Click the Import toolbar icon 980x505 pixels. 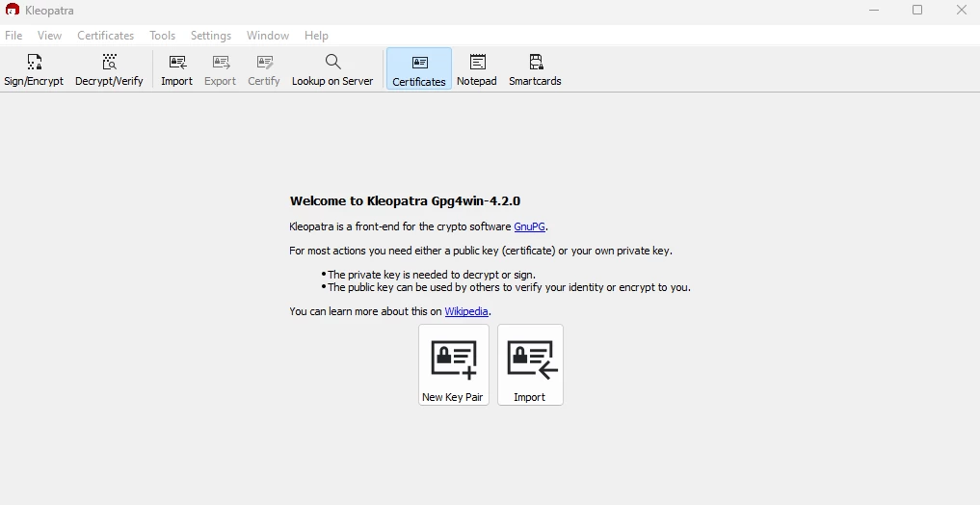point(176,70)
